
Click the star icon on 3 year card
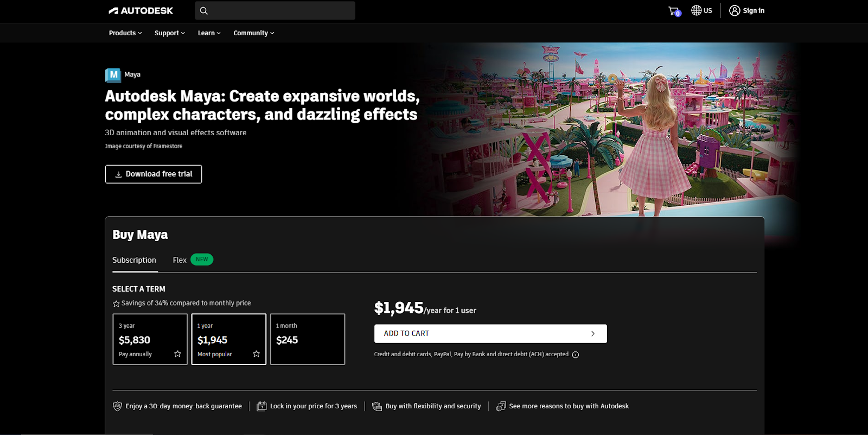[177, 354]
